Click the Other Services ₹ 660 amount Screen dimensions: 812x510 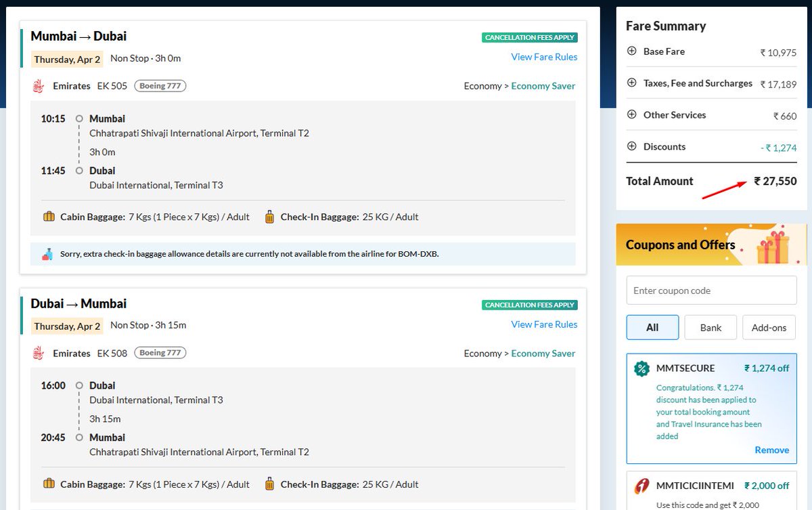(785, 116)
